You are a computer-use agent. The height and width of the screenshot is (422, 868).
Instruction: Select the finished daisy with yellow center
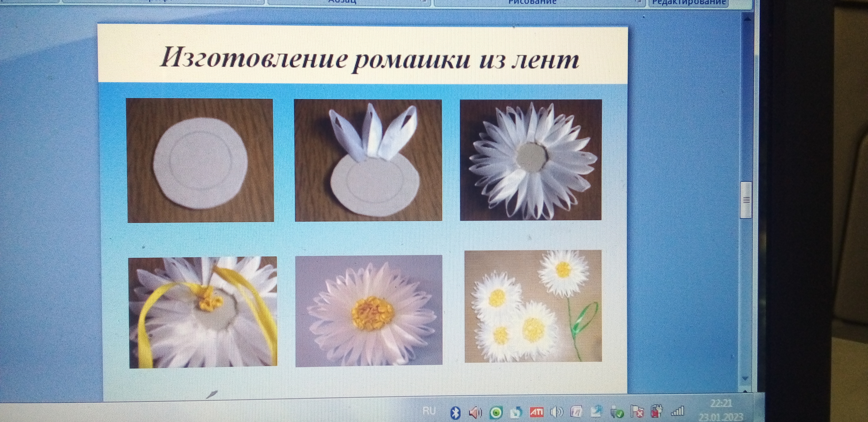pos(369,311)
